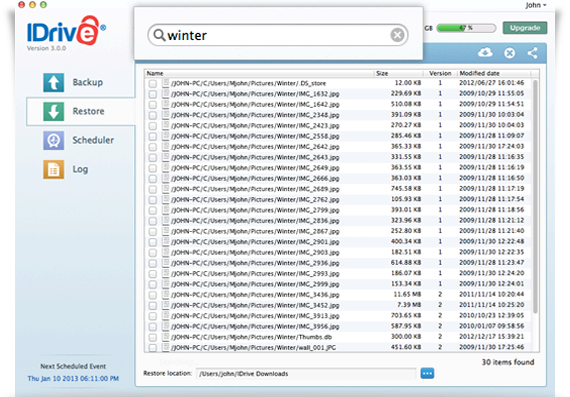Select the IMG_2762.jpg file row

pyautogui.click(x=338, y=200)
